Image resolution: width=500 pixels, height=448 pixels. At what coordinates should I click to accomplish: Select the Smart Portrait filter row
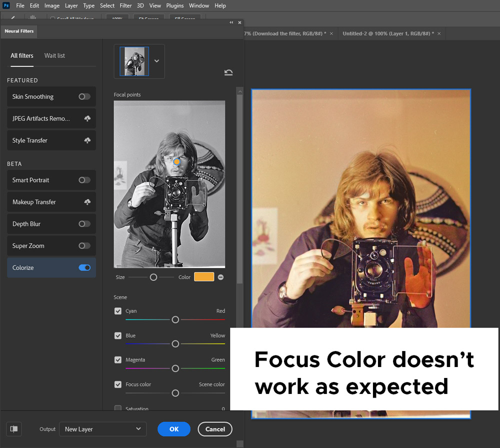[x=51, y=180]
